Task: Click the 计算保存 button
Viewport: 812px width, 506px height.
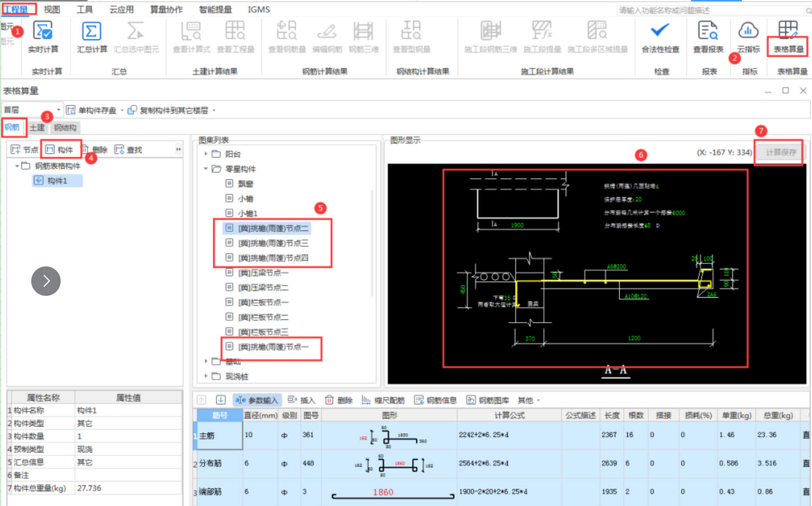Action: [781, 152]
